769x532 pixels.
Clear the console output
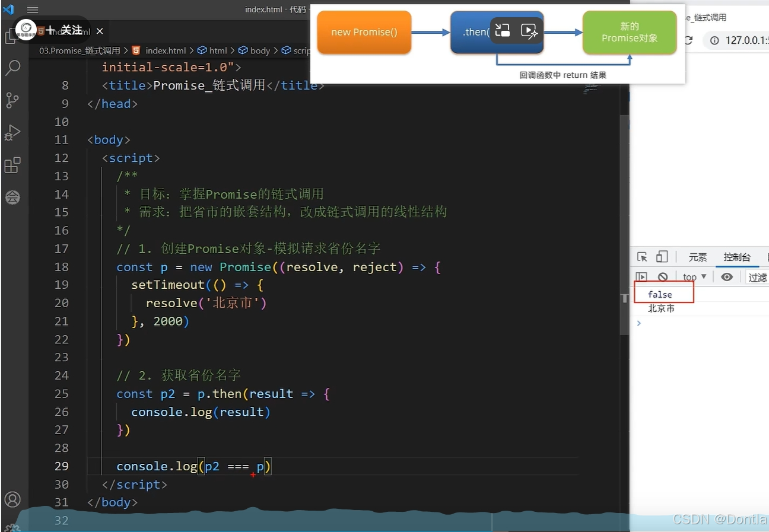pyautogui.click(x=663, y=277)
